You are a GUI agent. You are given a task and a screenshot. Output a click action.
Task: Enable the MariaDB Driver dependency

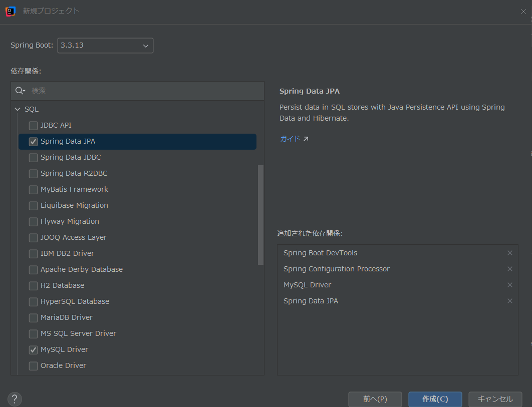(x=33, y=317)
